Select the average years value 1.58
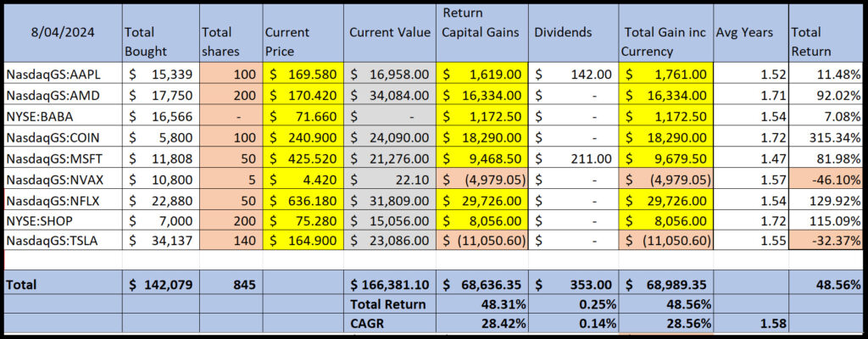 [751, 322]
